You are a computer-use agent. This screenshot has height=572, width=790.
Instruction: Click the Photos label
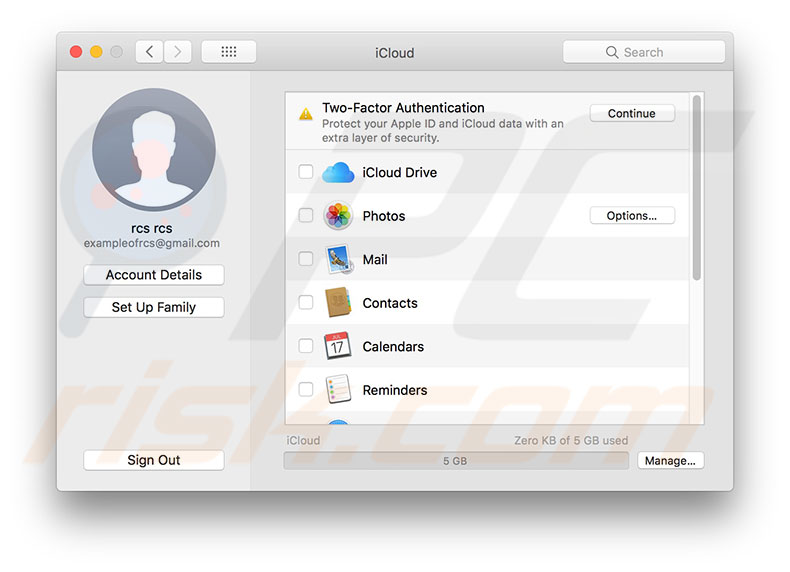384,216
